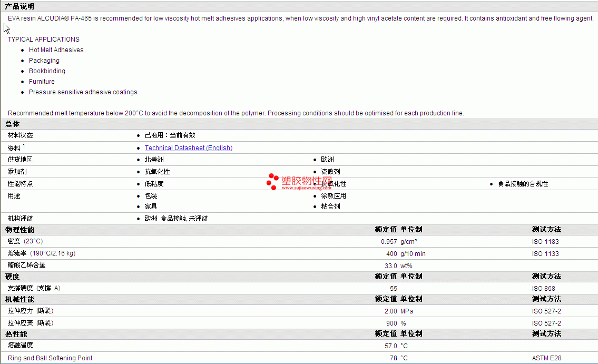Image resolution: width=598 pixels, height=364 pixels.
Task: Click the 北美洲 region entry
Action: pyautogui.click(x=154, y=159)
